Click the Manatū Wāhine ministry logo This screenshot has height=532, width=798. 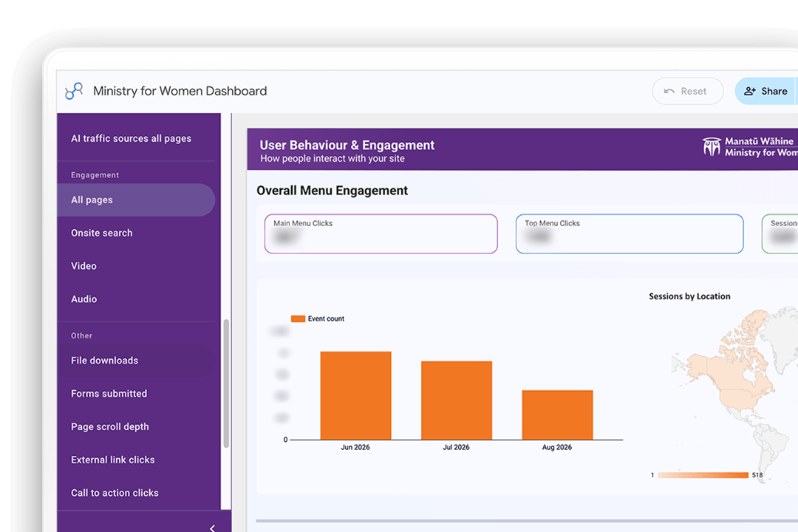click(x=750, y=147)
